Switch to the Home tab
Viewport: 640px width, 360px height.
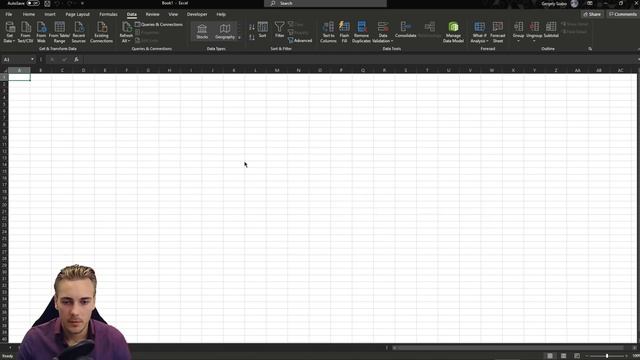click(x=29, y=14)
